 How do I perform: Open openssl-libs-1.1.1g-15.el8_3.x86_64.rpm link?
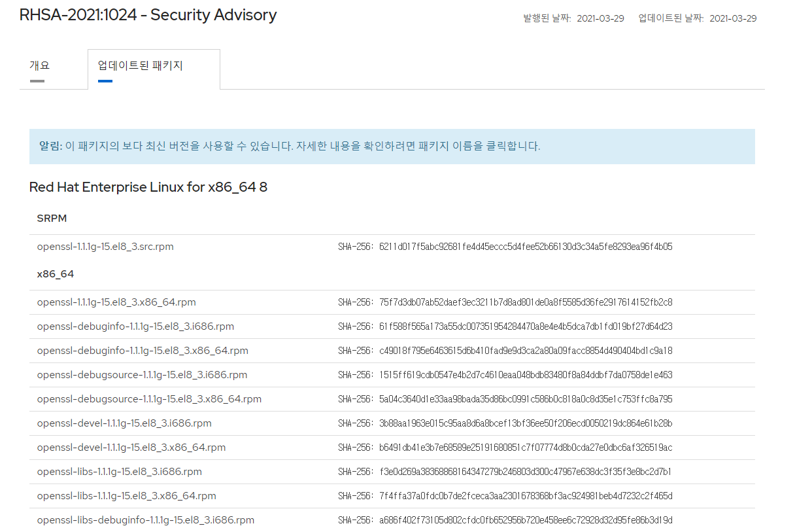(127, 496)
